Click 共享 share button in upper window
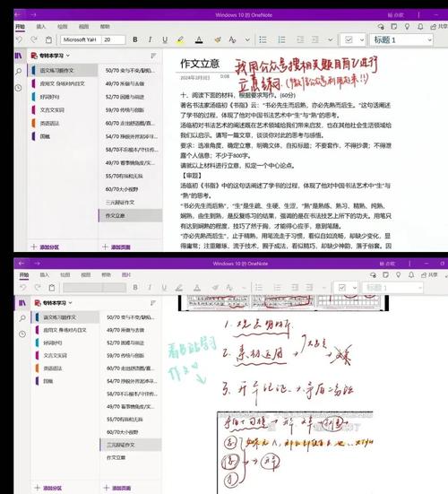This screenshot has height=494, width=448. coord(439,27)
